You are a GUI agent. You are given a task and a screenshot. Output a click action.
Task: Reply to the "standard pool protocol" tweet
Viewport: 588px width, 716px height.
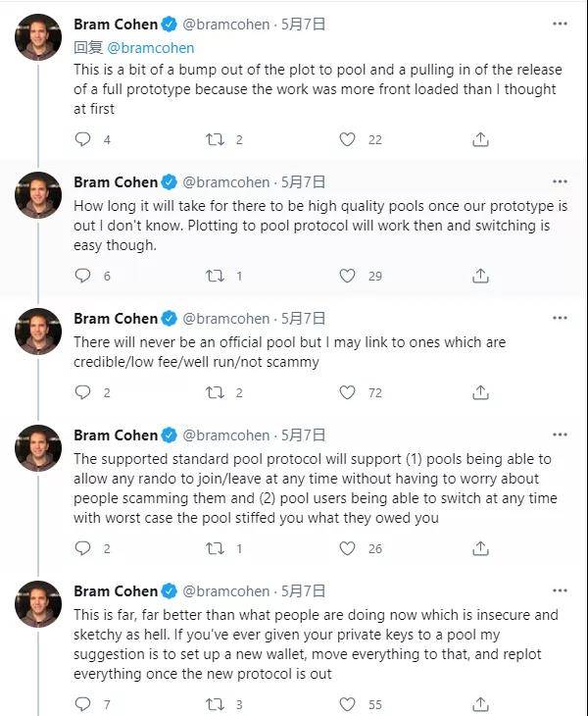click(x=82, y=548)
